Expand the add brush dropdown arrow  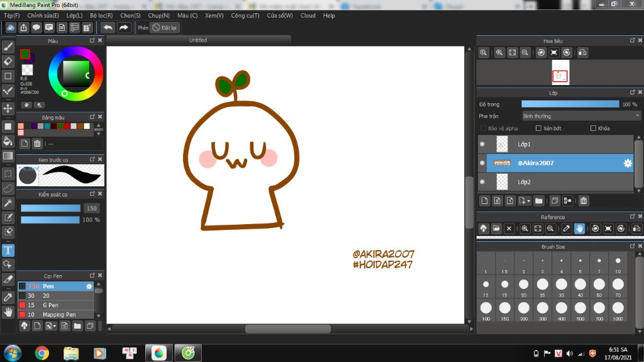pyautogui.click(x=55, y=326)
